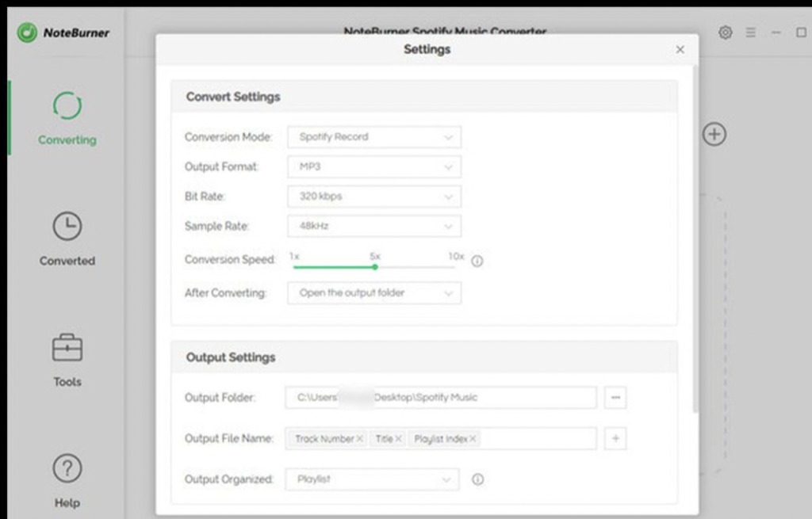The height and width of the screenshot is (519, 812).
Task: Open the Bit Rate 320 kbps dropdown
Action: pos(373,197)
